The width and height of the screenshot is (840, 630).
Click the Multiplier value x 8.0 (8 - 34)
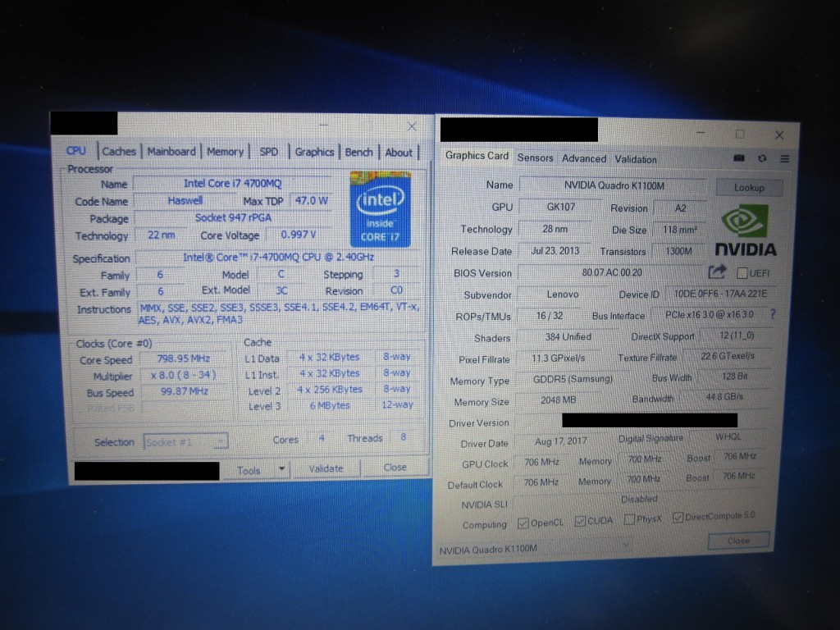(x=183, y=375)
